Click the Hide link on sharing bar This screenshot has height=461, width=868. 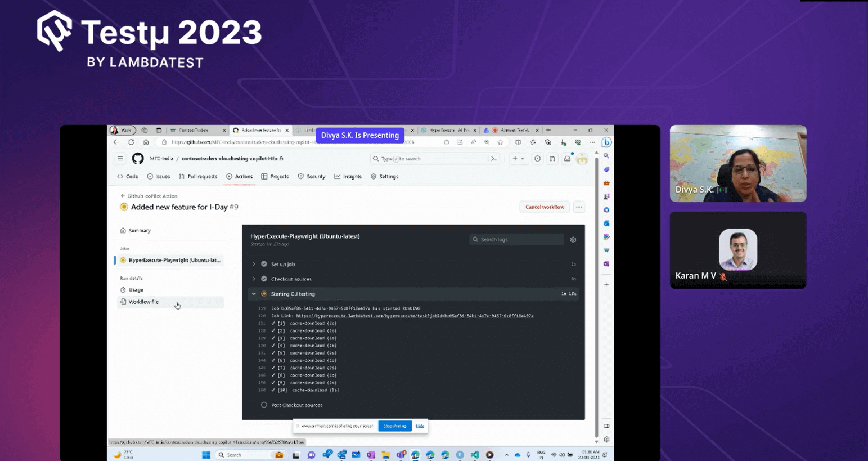click(x=420, y=426)
